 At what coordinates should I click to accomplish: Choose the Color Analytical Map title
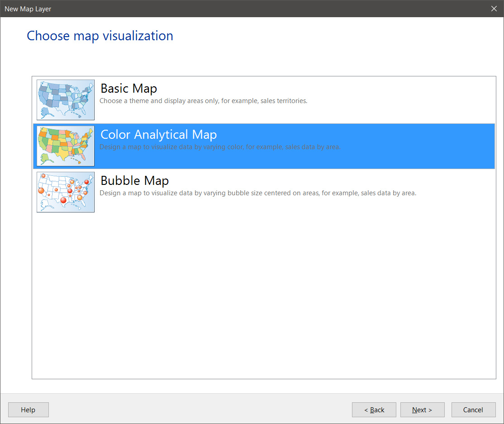[x=158, y=134]
